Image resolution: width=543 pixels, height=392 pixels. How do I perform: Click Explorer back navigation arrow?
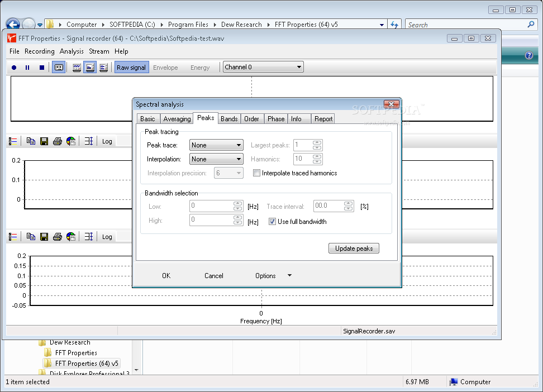13,24
